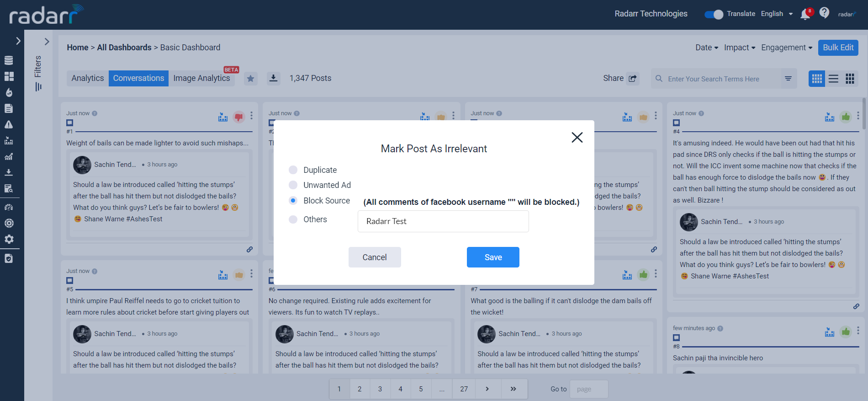Open the dashboards icon in sidebar
The height and width of the screenshot is (401, 868).
click(x=9, y=76)
